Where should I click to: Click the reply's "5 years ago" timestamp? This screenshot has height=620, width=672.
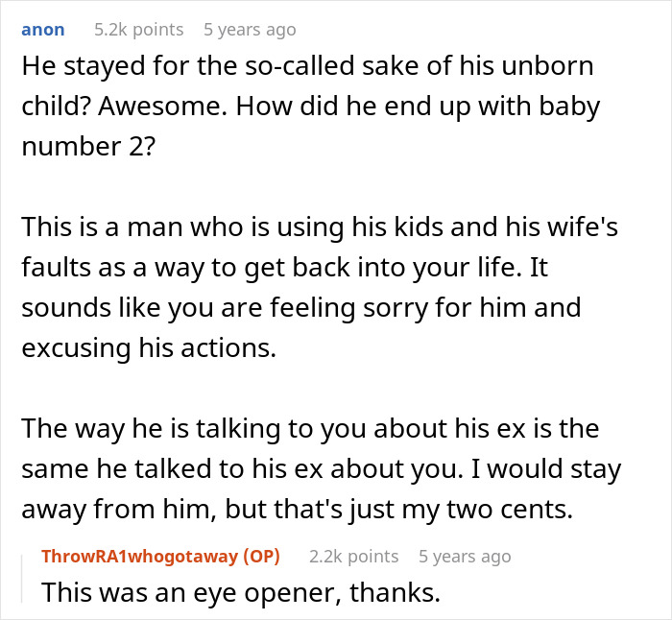pyautogui.click(x=465, y=557)
